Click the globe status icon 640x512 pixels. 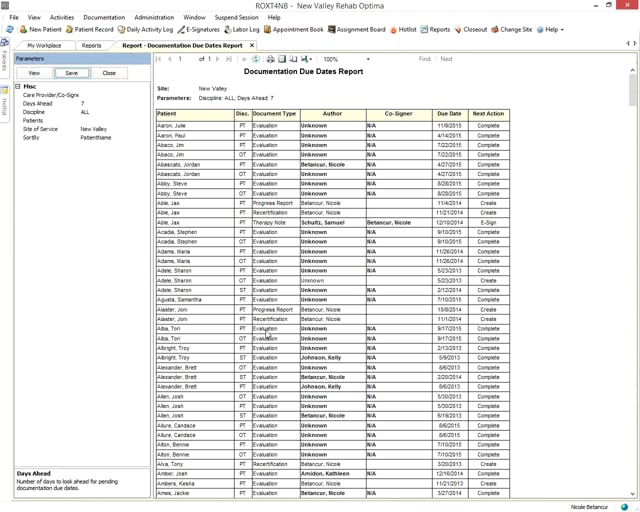coord(624,507)
